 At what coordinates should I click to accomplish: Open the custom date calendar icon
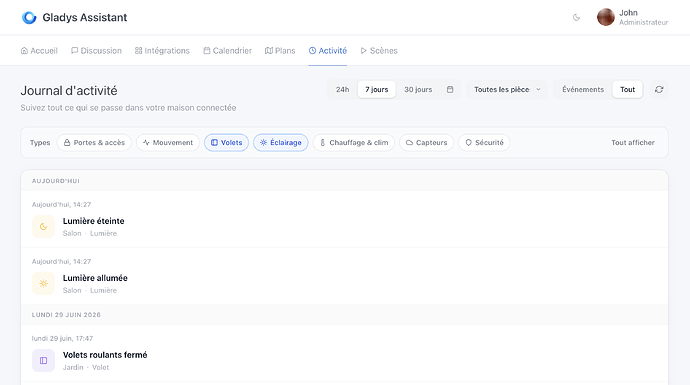[x=450, y=89]
